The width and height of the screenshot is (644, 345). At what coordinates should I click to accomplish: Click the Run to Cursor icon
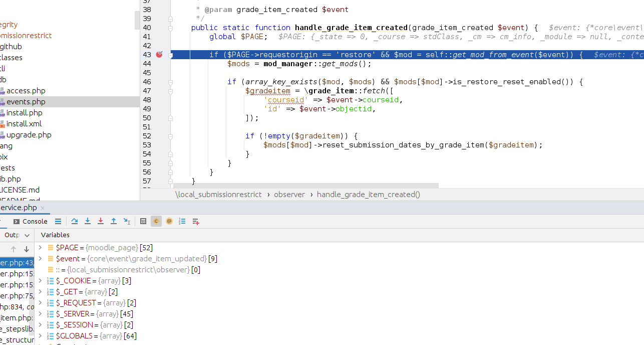pos(127,221)
